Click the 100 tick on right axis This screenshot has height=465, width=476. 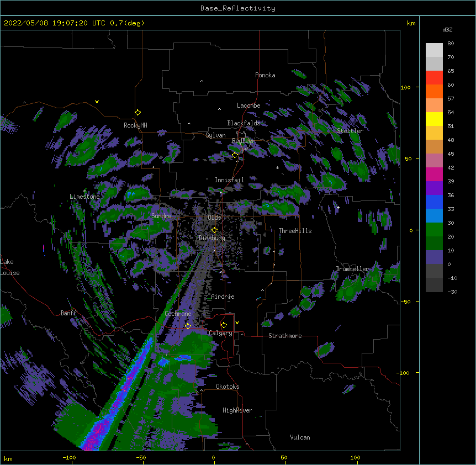(405, 87)
